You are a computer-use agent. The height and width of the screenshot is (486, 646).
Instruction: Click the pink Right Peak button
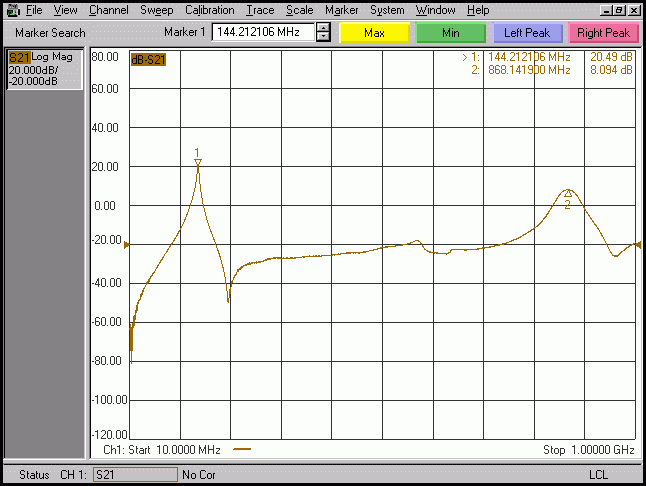(x=604, y=33)
